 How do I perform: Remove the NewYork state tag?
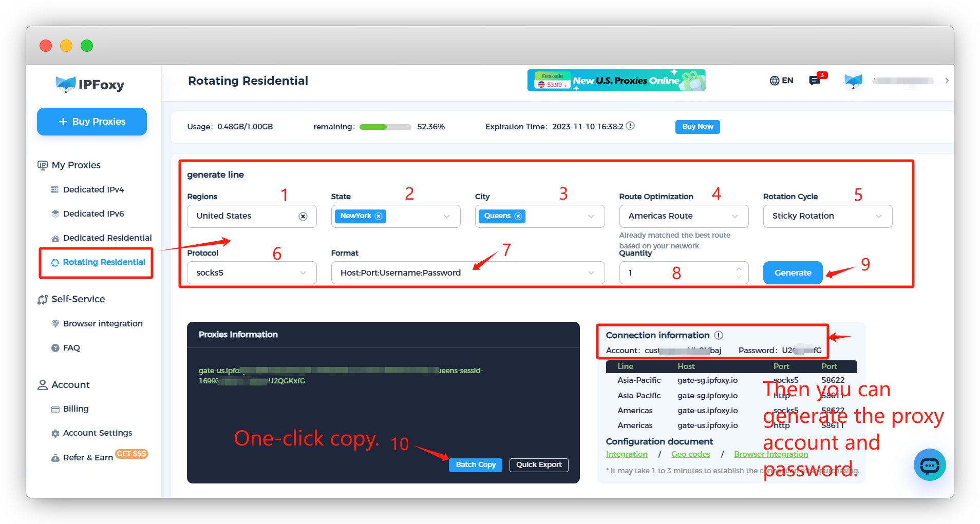379,216
